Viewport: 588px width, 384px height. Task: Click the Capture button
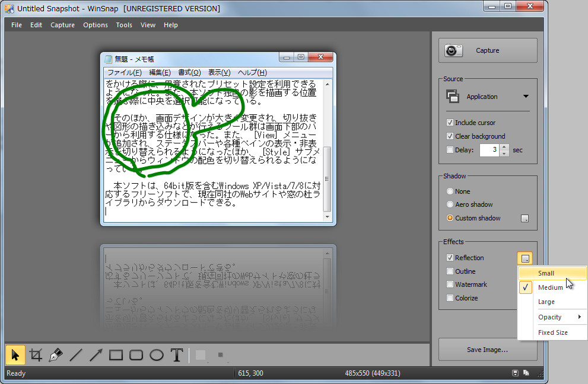click(488, 50)
